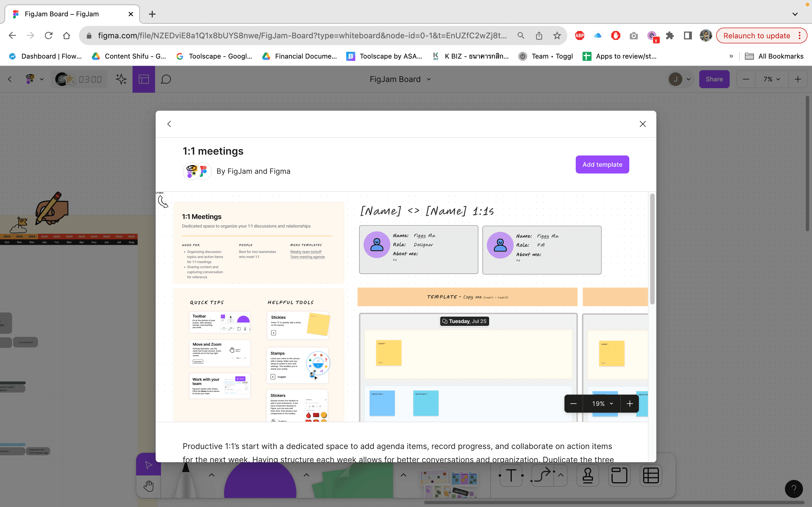Zoom in on the template preview

[630, 404]
